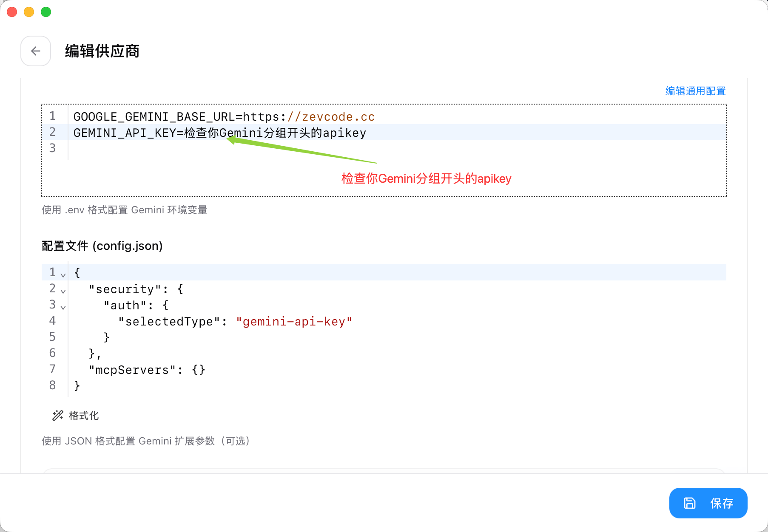This screenshot has height=532, width=768.
Task: Click the 使用 JSON 格式配置 Gemini 扩展参数 hint
Action: tap(147, 441)
